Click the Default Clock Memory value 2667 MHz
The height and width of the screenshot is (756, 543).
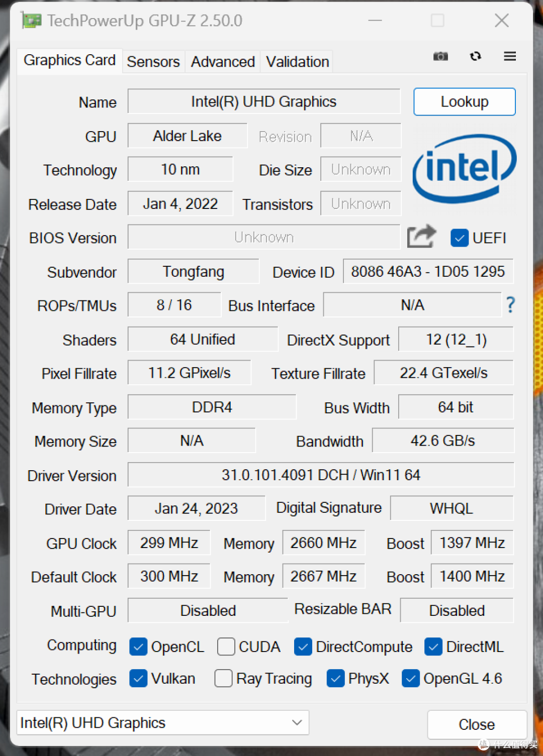pyautogui.click(x=324, y=576)
